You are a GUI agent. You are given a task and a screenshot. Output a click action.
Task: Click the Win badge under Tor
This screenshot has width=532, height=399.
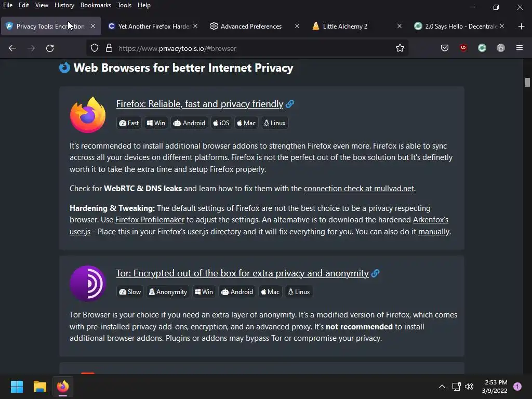tap(204, 292)
